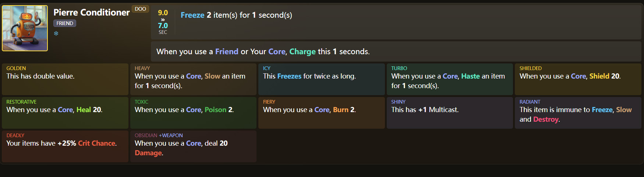
Task: Click the Toxic enchantment card
Action: (x=193, y=113)
